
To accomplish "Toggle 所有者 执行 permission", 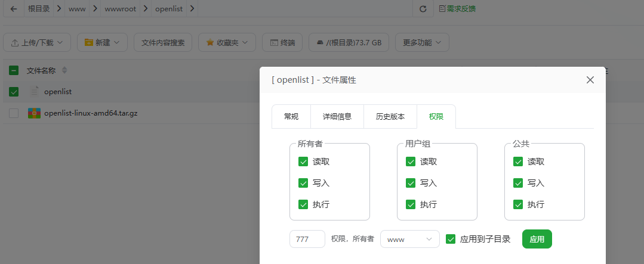I will coord(303,204).
